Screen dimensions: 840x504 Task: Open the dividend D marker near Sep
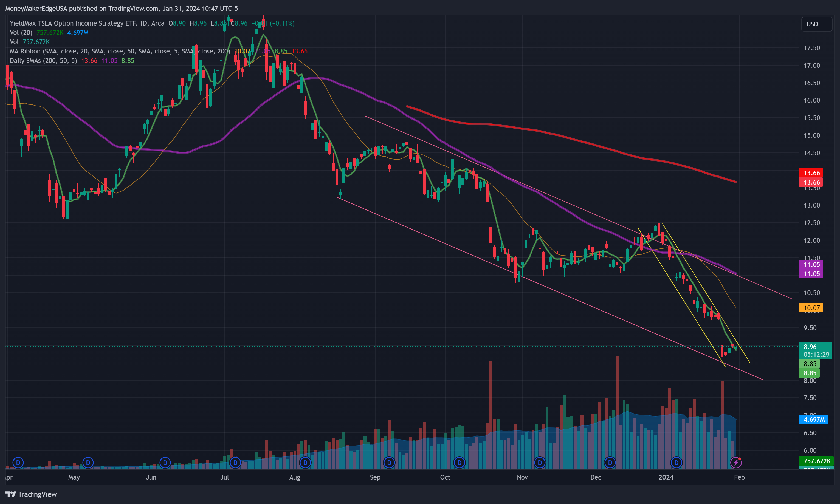[389, 463]
